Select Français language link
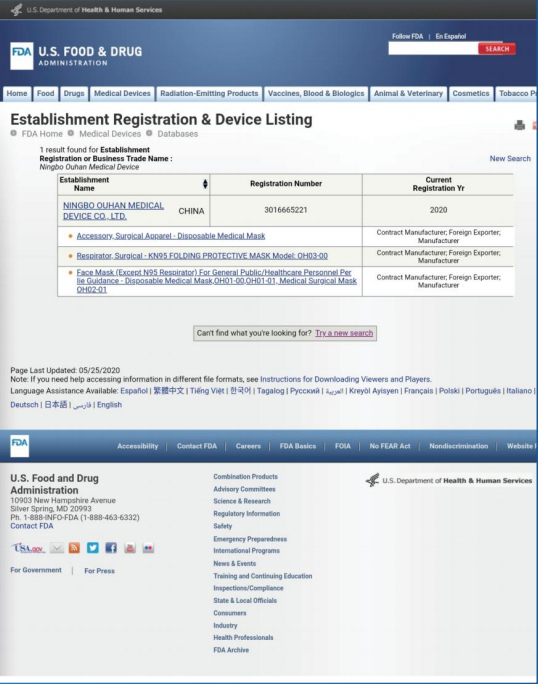The height and width of the screenshot is (684, 538). pyautogui.click(x=418, y=391)
